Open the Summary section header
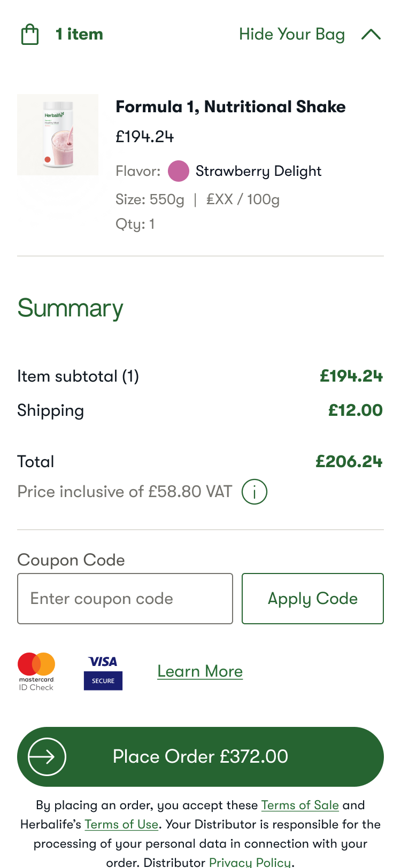This screenshot has height=868, width=401. [70, 308]
